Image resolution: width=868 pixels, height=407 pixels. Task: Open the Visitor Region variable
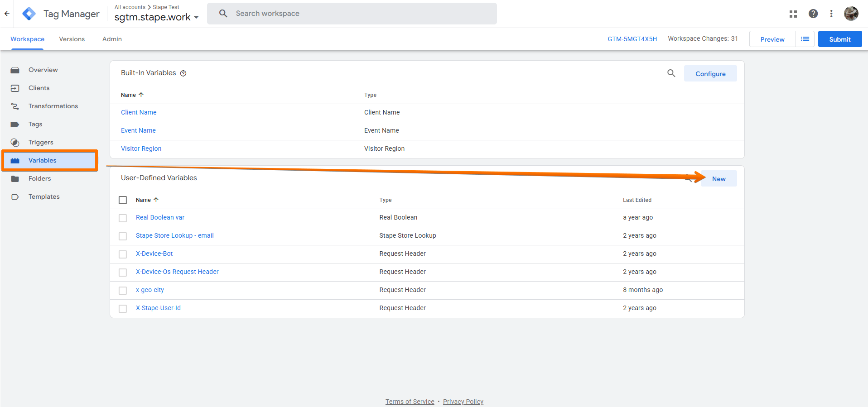[x=141, y=148]
